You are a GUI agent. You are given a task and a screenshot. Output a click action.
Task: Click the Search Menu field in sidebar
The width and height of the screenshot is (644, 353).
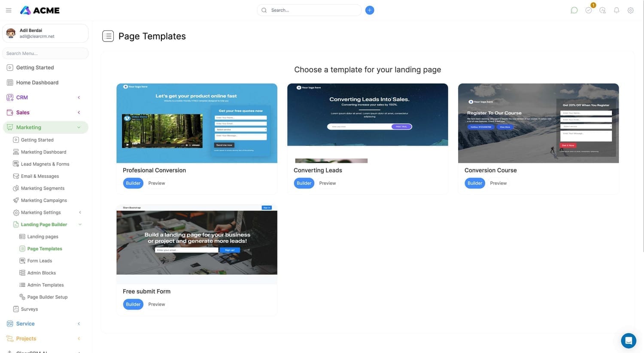pos(46,54)
